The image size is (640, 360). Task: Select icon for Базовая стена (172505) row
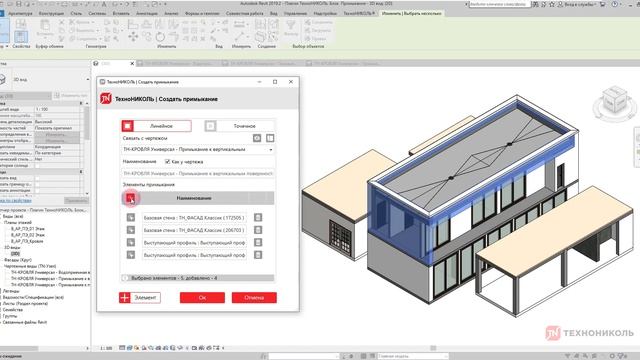[131, 218]
